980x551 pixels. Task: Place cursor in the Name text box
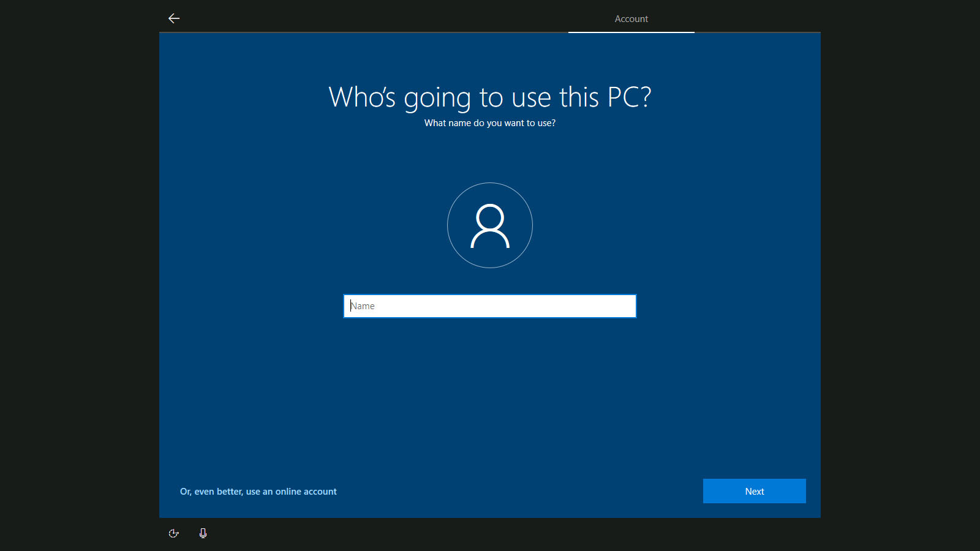490,306
